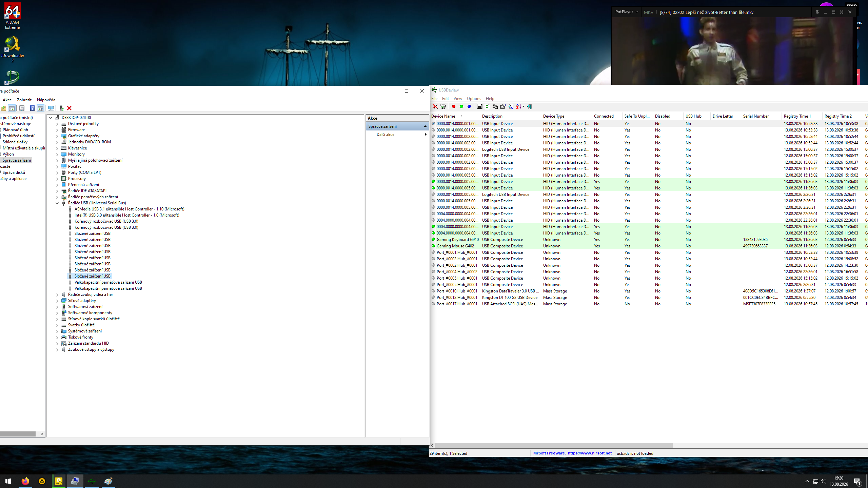Collapse the Správce zařízení actions section
Image resolution: width=868 pixels, height=488 pixels.
pos(425,126)
